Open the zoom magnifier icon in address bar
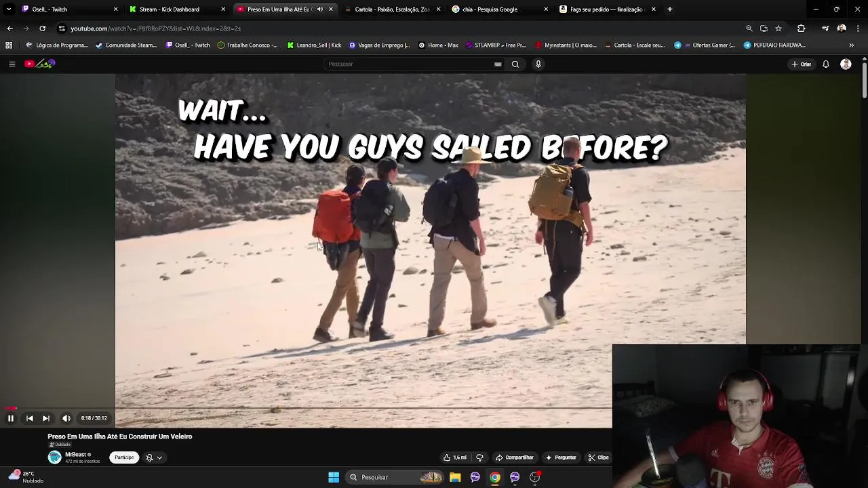 coord(749,28)
